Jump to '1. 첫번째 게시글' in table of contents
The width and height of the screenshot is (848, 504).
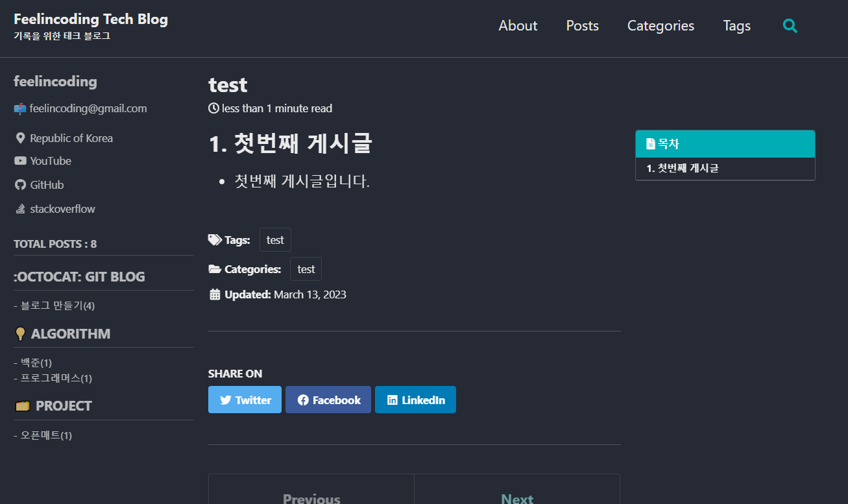683,168
